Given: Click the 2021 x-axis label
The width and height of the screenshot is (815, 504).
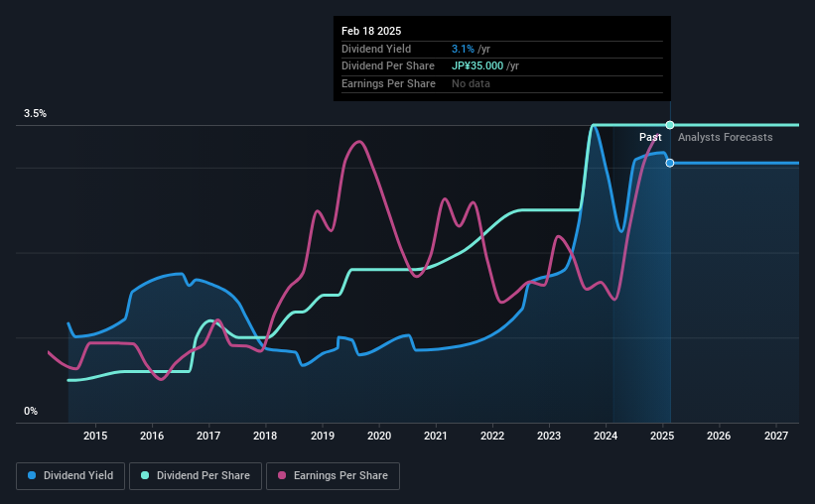Looking at the screenshot, I should coord(436,436).
